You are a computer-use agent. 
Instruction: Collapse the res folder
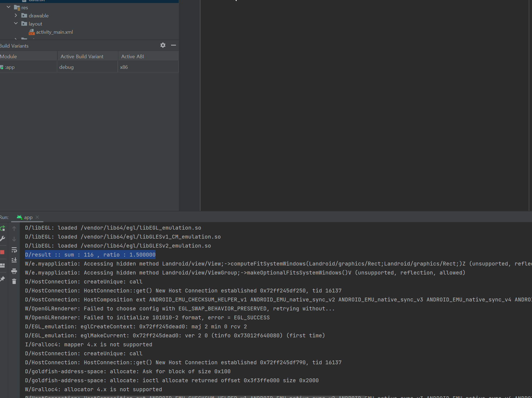tap(8, 7)
